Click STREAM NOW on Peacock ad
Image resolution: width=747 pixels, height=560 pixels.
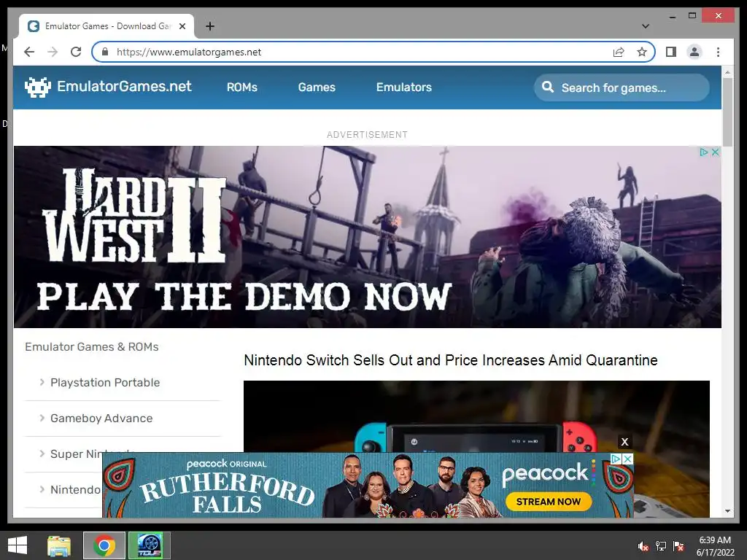pos(549,502)
